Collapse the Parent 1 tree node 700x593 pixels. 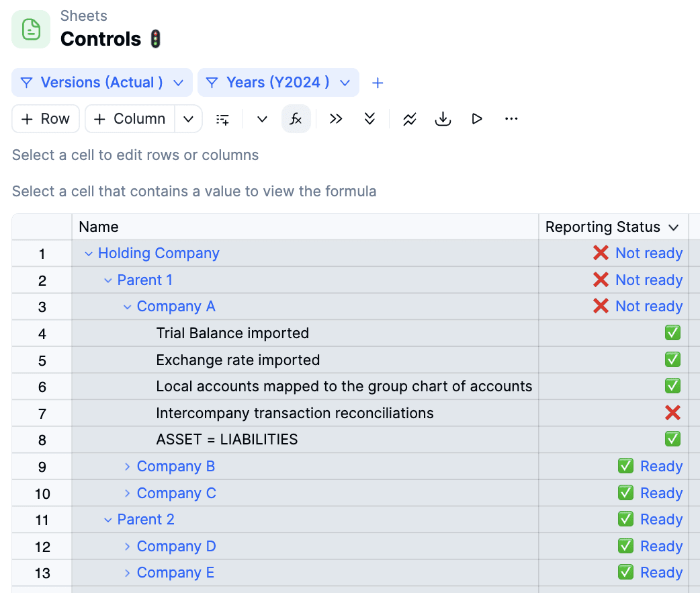click(108, 280)
